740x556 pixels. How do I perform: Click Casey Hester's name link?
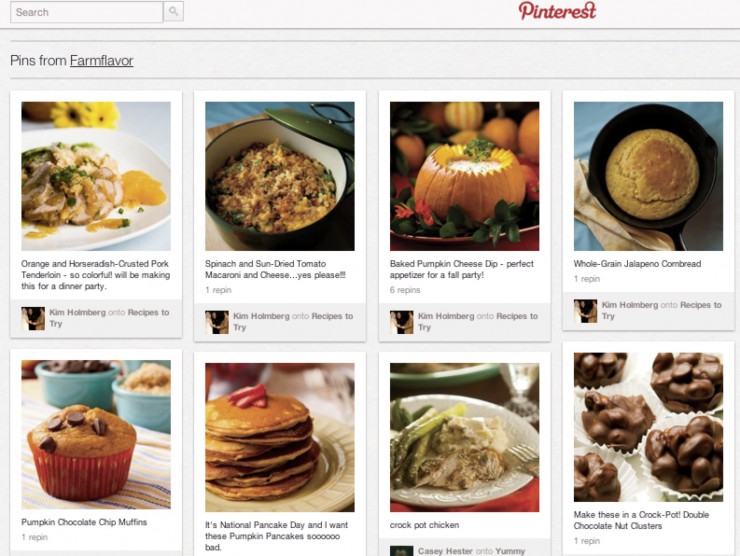click(x=445, y=551)
